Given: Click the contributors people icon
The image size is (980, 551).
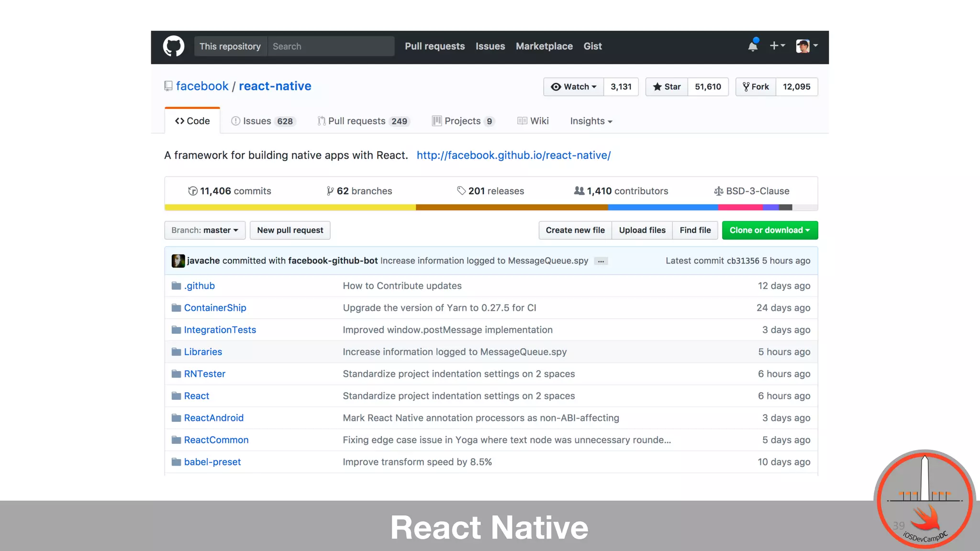Looking at the screenshot, I should (x=579, y=191).
